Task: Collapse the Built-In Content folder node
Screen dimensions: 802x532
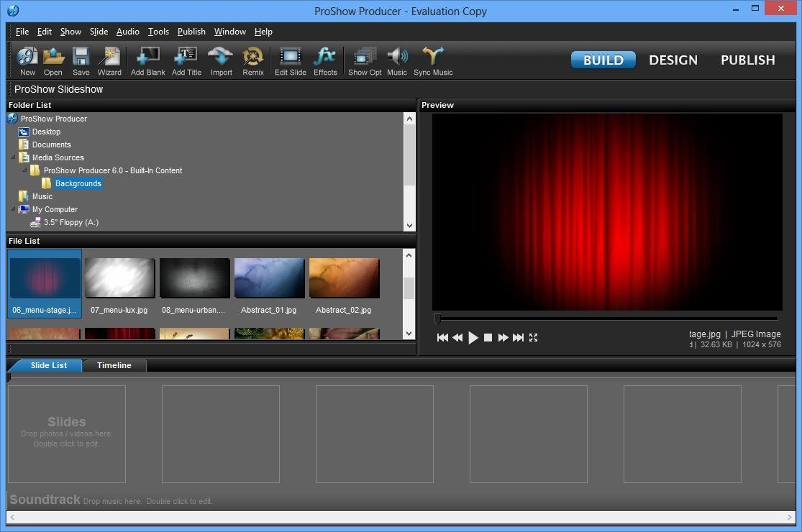Action: click(x=24, y=170)
